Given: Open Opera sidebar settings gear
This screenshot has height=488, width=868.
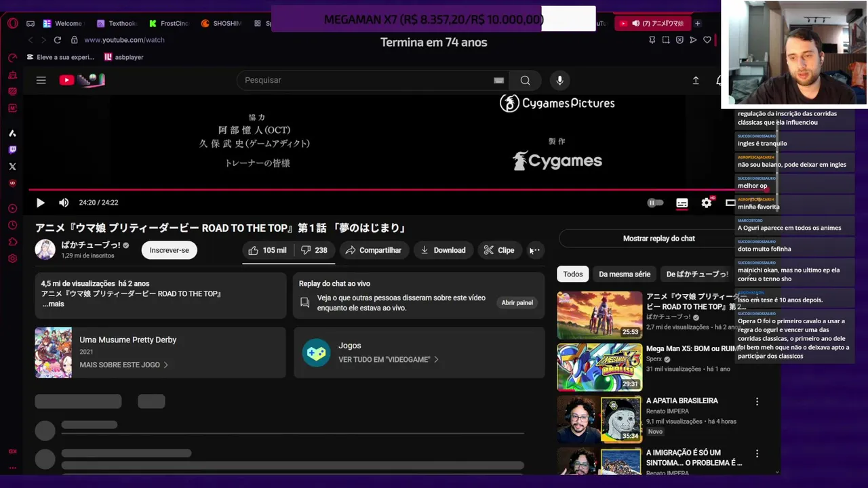Looking at the screenshot, I should pyautogui.click(x=13, y=259).
